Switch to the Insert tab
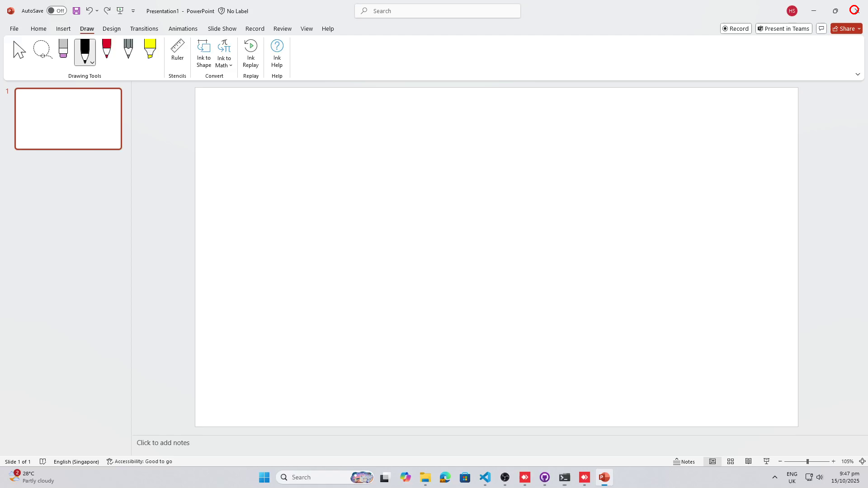Viewport: 868px width, 488px height. [x=63, y=28]
